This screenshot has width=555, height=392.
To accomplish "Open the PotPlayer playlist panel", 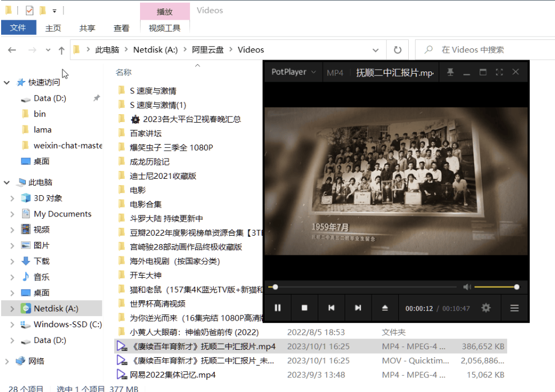I will 515,308.
